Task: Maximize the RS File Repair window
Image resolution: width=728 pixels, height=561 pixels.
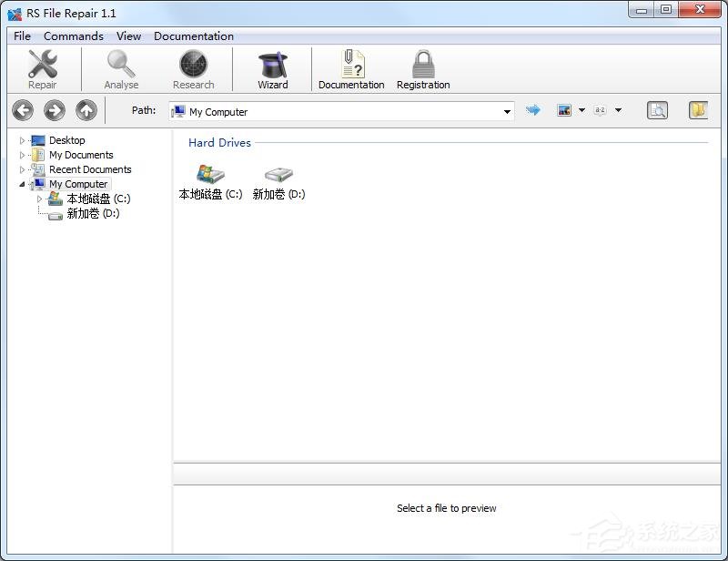Action: click(x=666, y=10)
